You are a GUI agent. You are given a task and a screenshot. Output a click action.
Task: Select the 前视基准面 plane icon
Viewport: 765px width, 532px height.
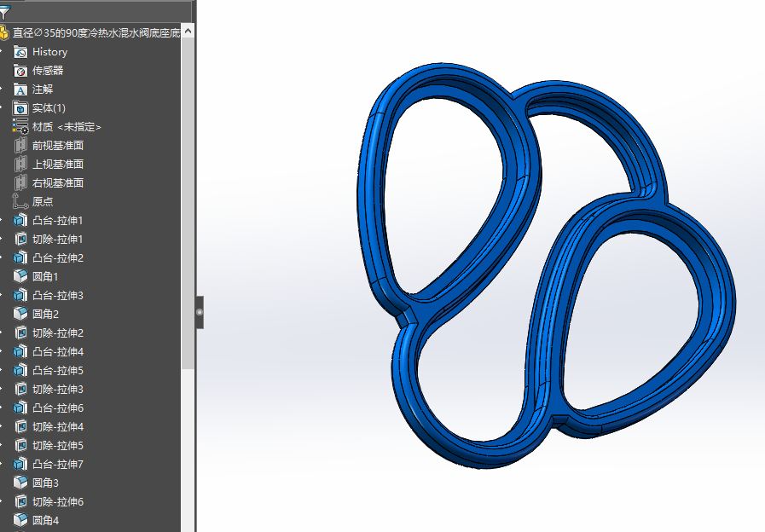[20, 145]
